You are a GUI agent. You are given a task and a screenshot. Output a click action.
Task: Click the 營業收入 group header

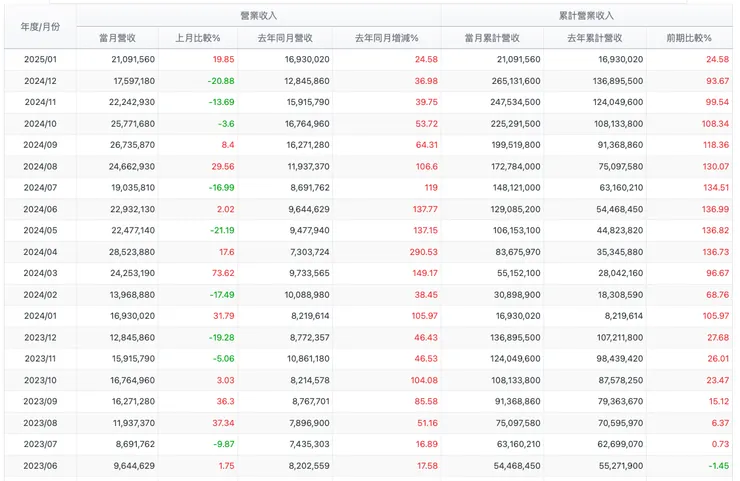pyautogui.click(x=259, y=16)
